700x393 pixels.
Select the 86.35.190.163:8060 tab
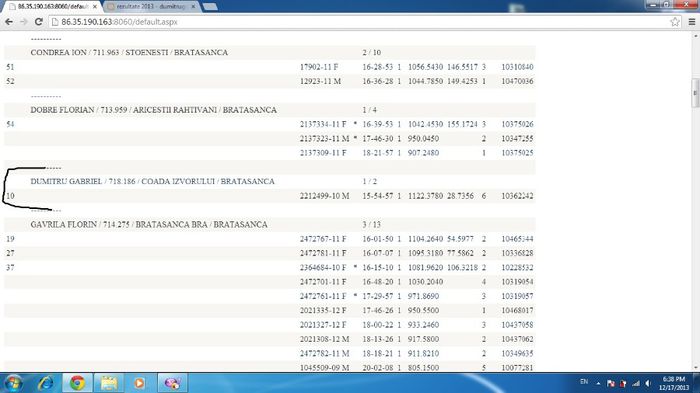pos(53,7)
